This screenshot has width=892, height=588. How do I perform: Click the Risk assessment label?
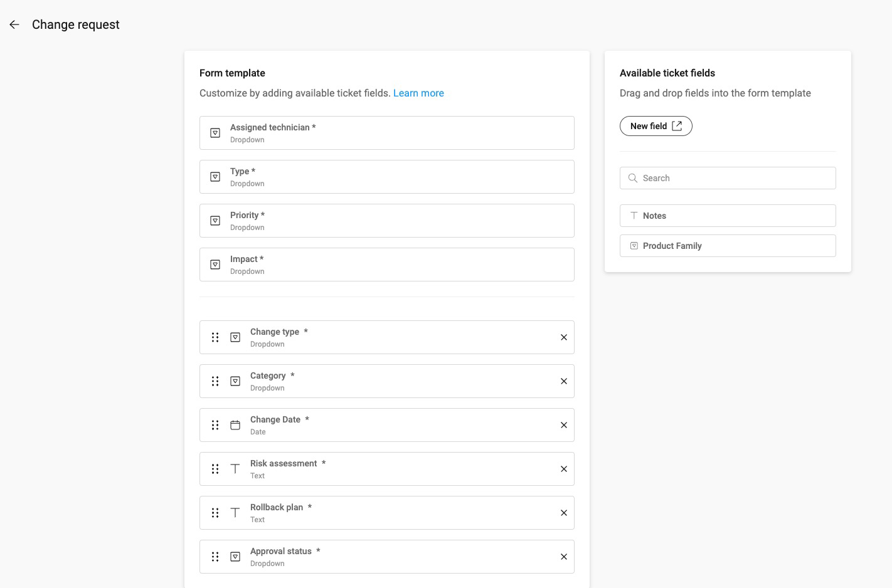[284, 463]
